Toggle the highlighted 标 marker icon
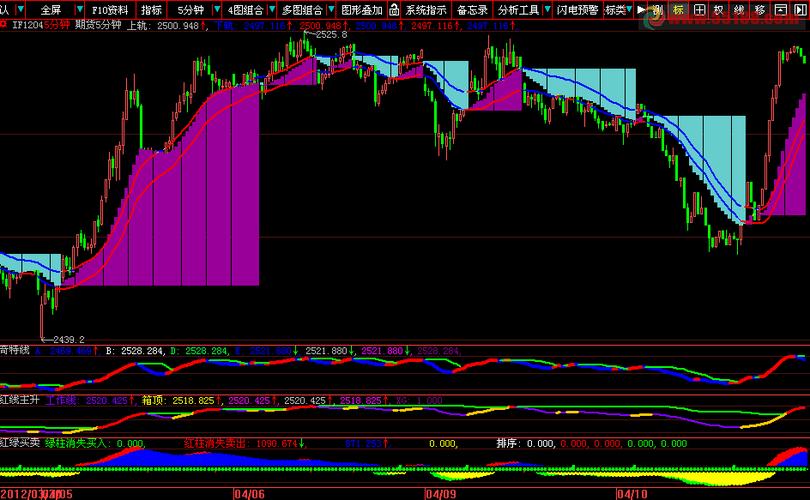 pos(678,9)
